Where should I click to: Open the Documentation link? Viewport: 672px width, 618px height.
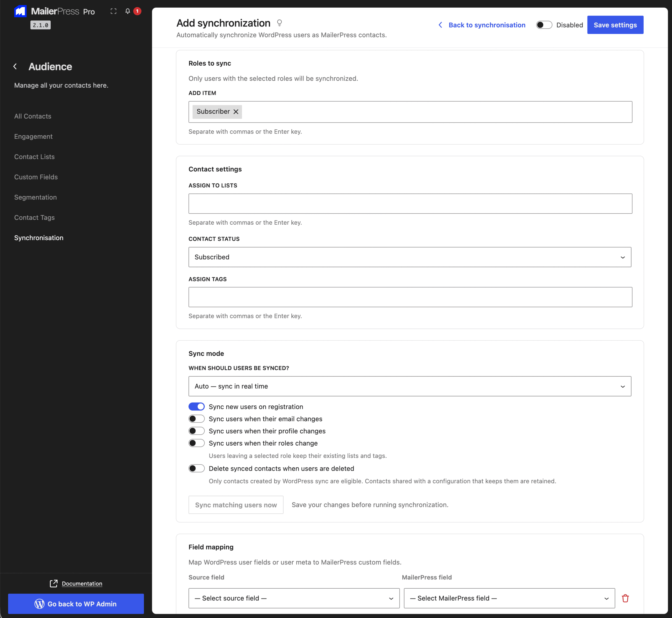(82, 584)
